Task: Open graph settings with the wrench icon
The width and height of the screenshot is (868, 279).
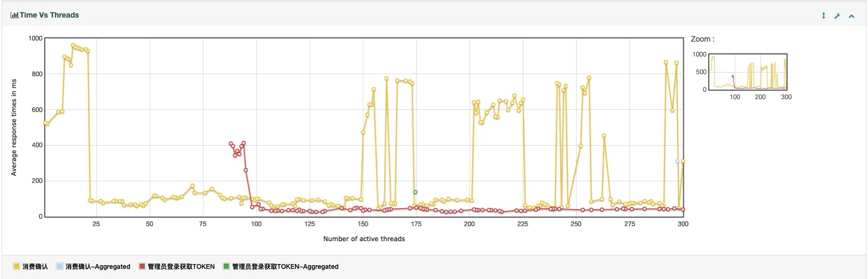Action: coord(837,16)
